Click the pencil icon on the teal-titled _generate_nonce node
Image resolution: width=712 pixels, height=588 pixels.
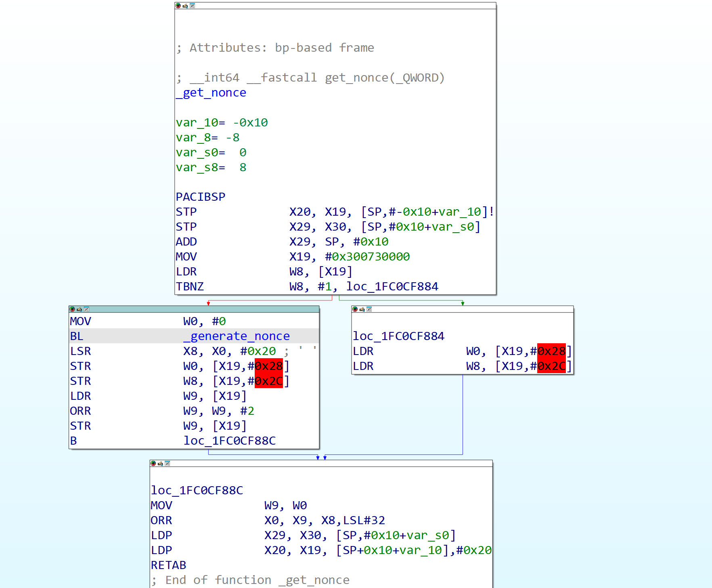80,309
